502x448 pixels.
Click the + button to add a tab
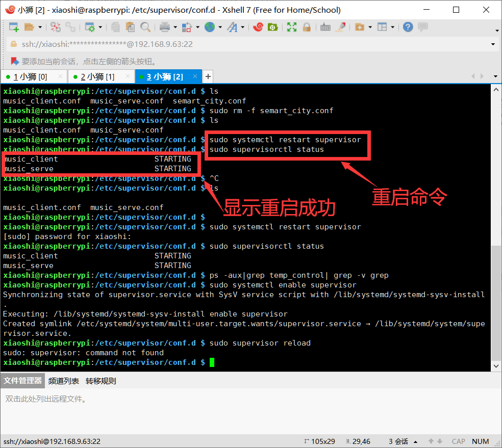[207, 75]
